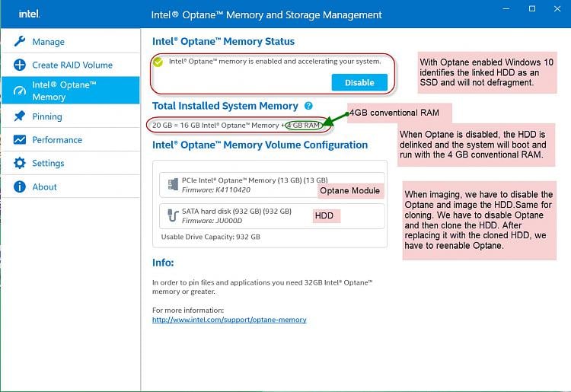Click the pushpin icon beside Pinning

pyautogui.click(x=20, y=116)
